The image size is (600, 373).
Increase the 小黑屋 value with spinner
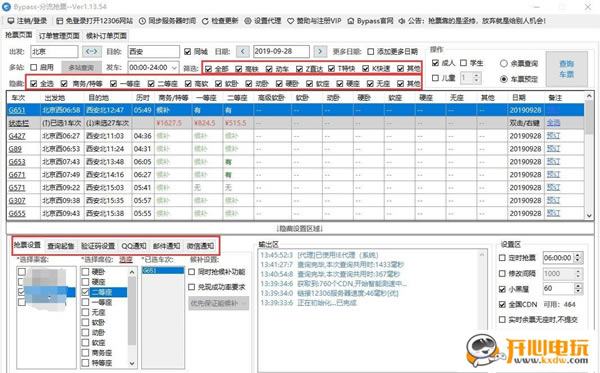[x=578, y=286]
